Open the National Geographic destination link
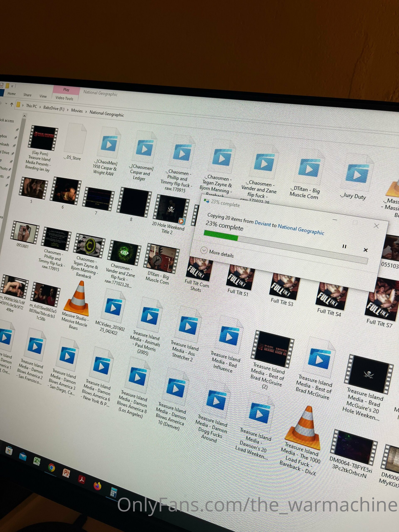The width and height of the screenshot is (399, 532). (301, 229)
